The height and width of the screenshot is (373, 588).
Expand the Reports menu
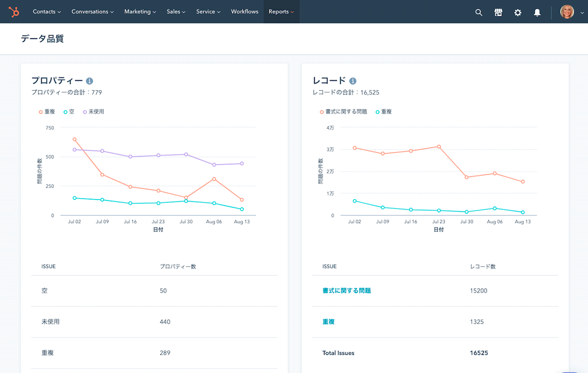[281, 11]
